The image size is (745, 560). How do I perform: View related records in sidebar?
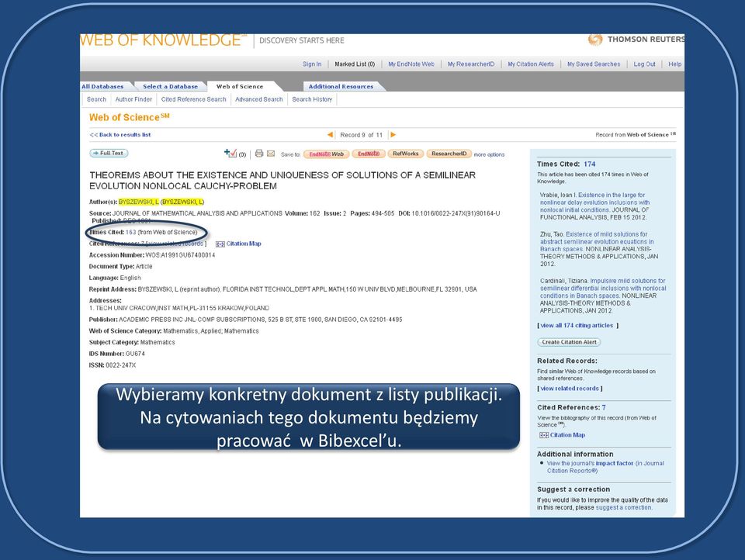[570, 389]
